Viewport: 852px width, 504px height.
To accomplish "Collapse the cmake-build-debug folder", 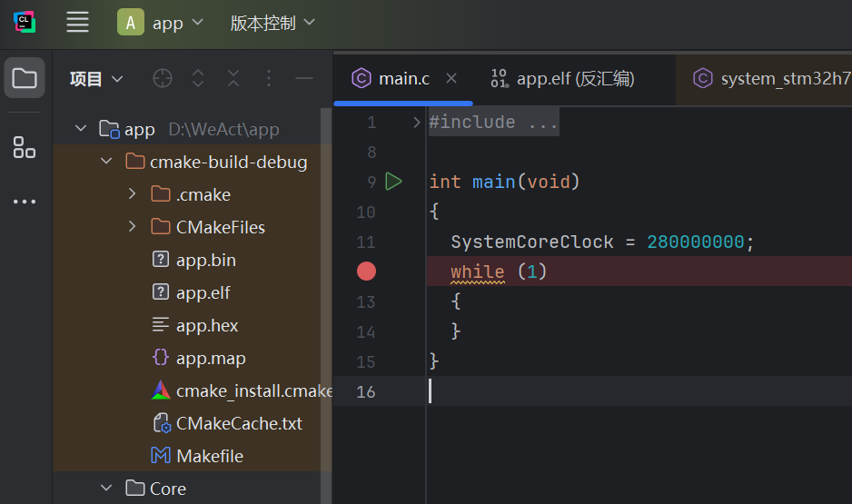I will (x=106, y=162).
